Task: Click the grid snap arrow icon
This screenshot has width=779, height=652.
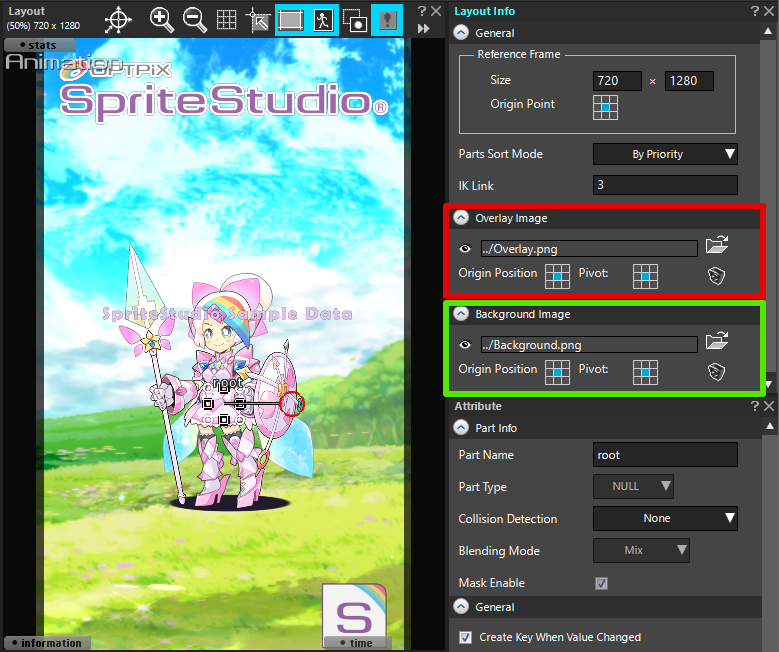Action: [x=258, y=20]
